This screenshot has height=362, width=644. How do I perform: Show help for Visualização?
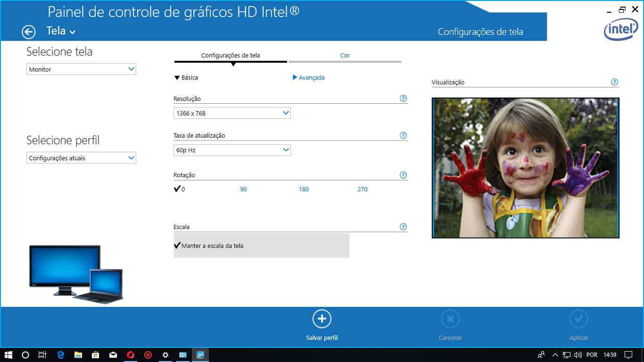coord(614,82)
